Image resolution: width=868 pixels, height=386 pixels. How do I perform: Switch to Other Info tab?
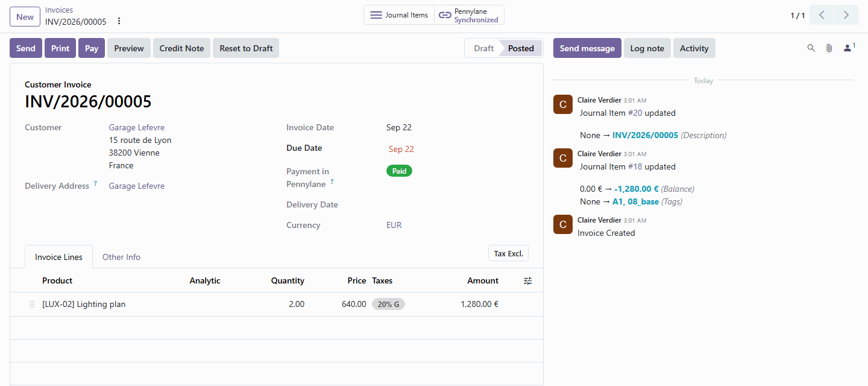coord(121,257)
